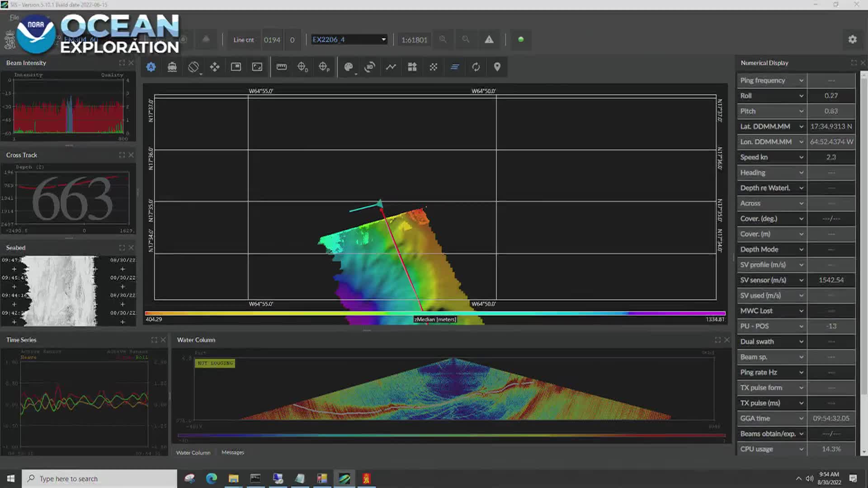868x488 pixels.
Task: Expand the Heading dropdown
Action: [801, 173]
